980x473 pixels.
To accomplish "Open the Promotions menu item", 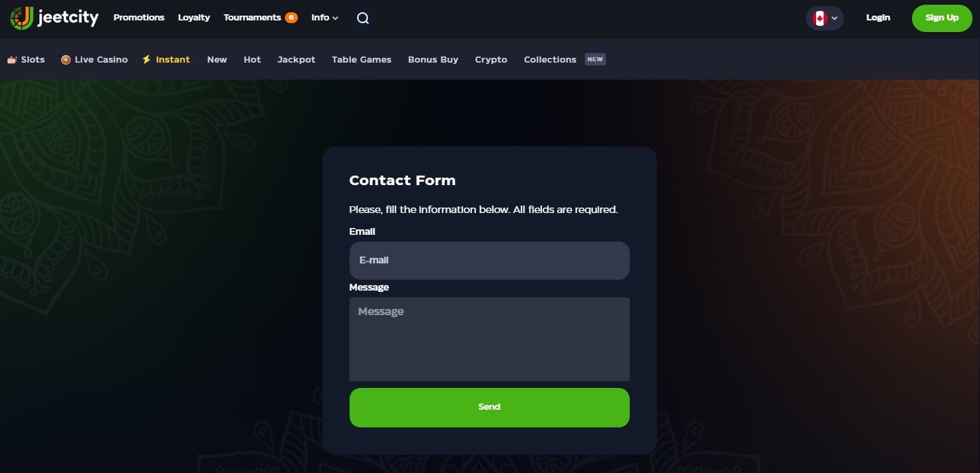I will click(x=139, y=18).
